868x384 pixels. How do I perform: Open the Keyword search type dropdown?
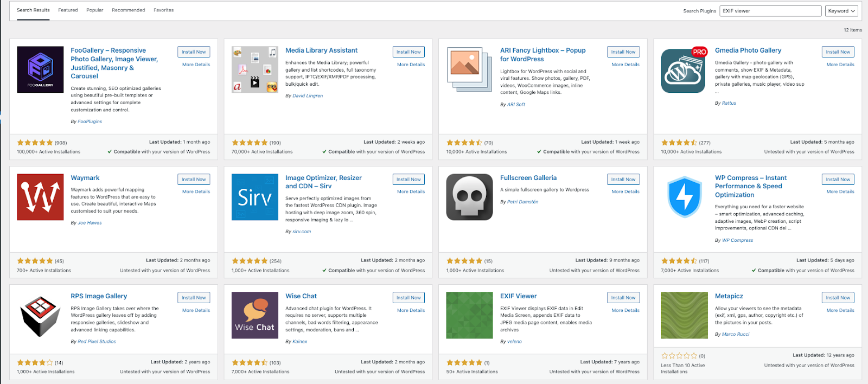(x=841, y=11)
